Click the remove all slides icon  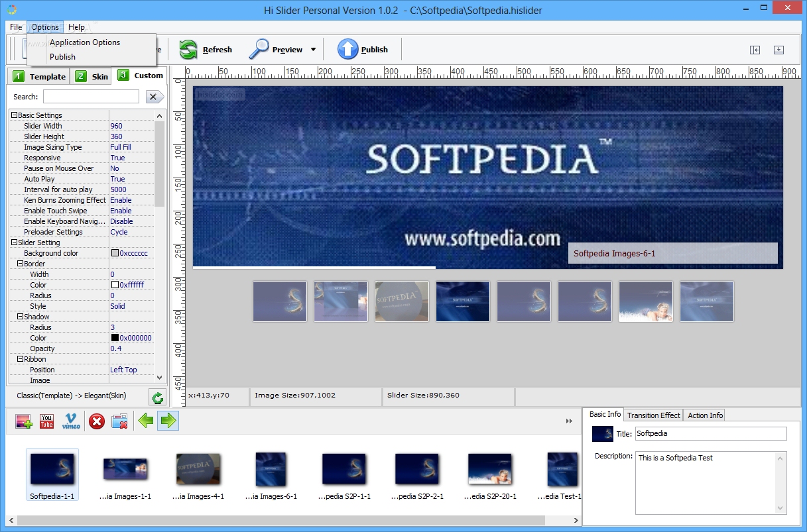coord(119,421)
